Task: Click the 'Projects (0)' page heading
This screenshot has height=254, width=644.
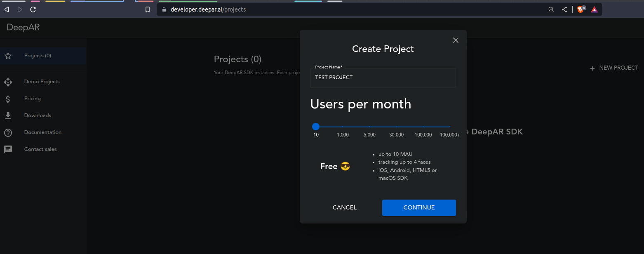Action: click(x=237, y=59)
